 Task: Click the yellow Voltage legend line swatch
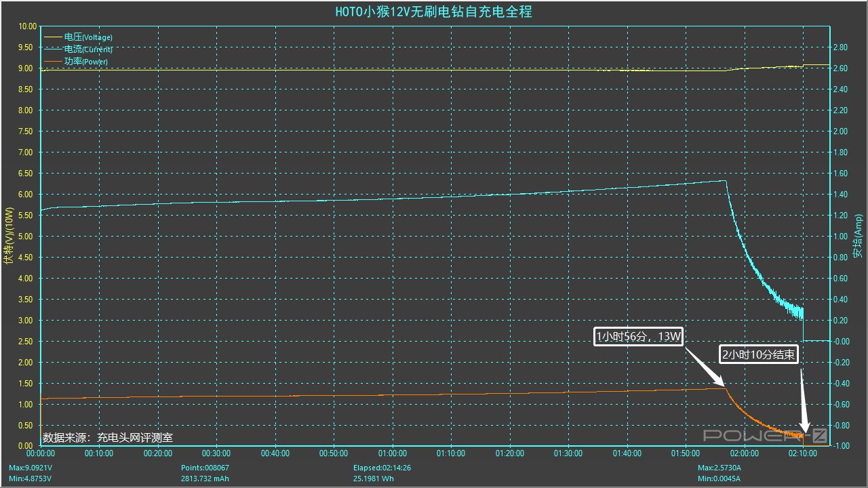pos(53,37)
